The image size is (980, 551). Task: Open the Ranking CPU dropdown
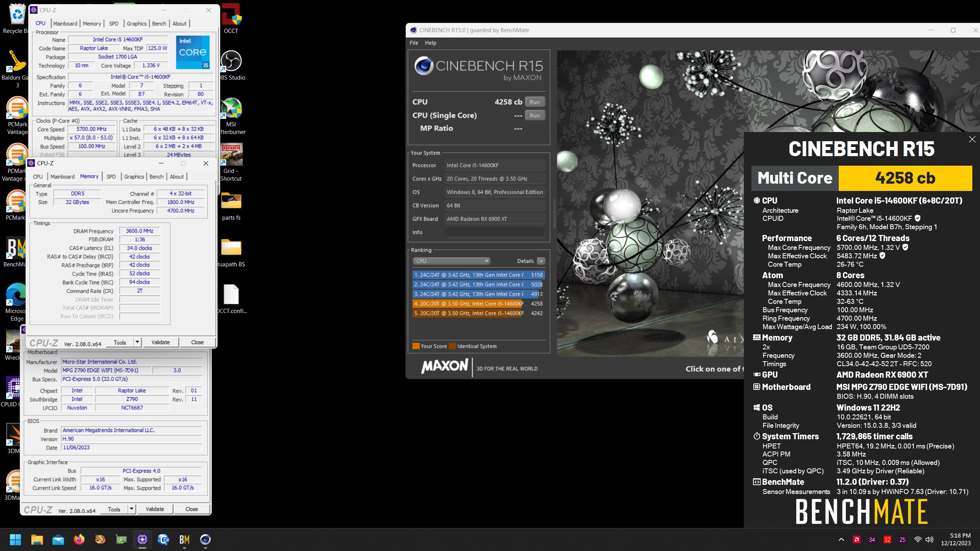[x=451, y=261]
